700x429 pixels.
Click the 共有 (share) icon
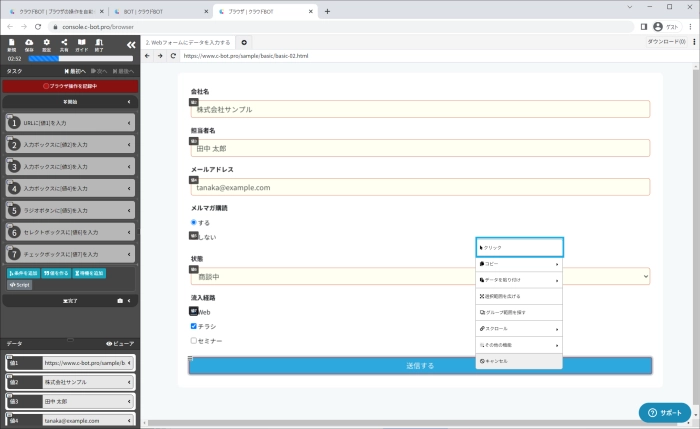tap(64, 44)
